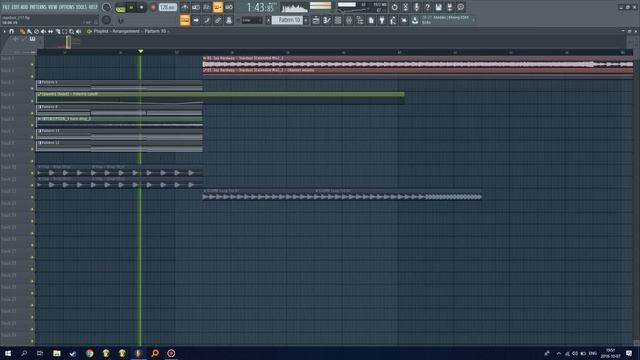This screenshot has width=640, height=360.
Task: Open the Pattern 10 selector dropdown
Action: click(x=287, y=20)
